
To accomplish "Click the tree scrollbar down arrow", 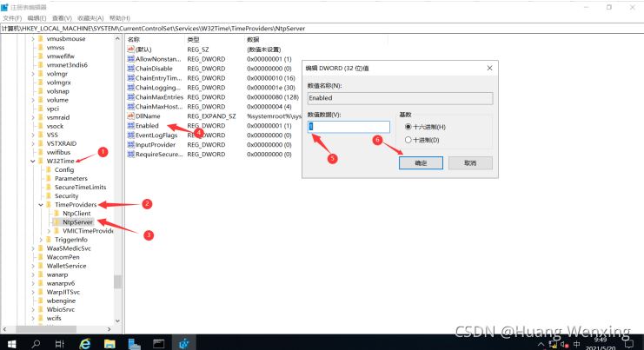I will click(117, 320).
